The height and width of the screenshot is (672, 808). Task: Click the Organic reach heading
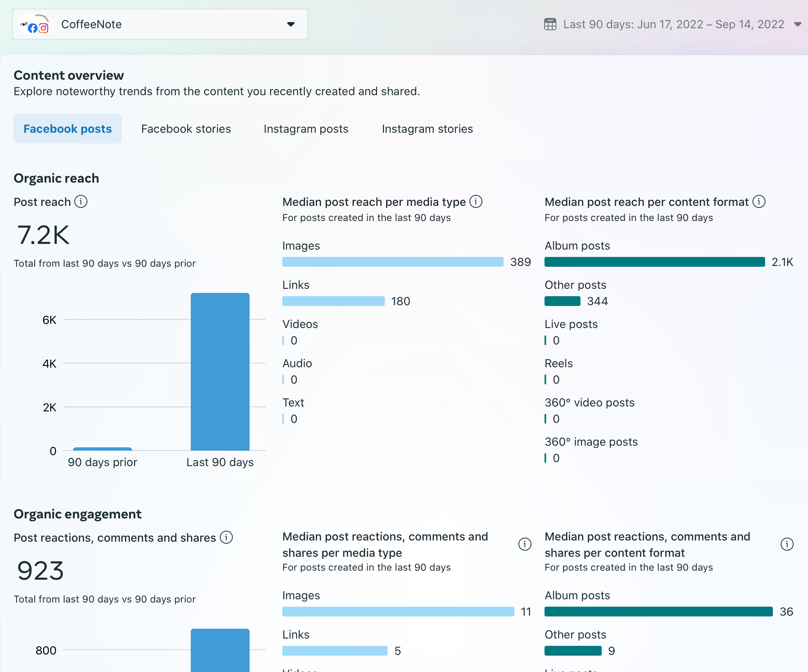click(56, 178)
